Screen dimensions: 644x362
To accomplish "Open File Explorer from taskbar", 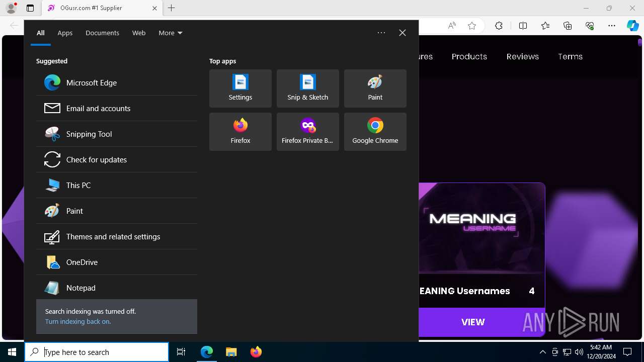I will pyautogui.click(x=231, y=352).
